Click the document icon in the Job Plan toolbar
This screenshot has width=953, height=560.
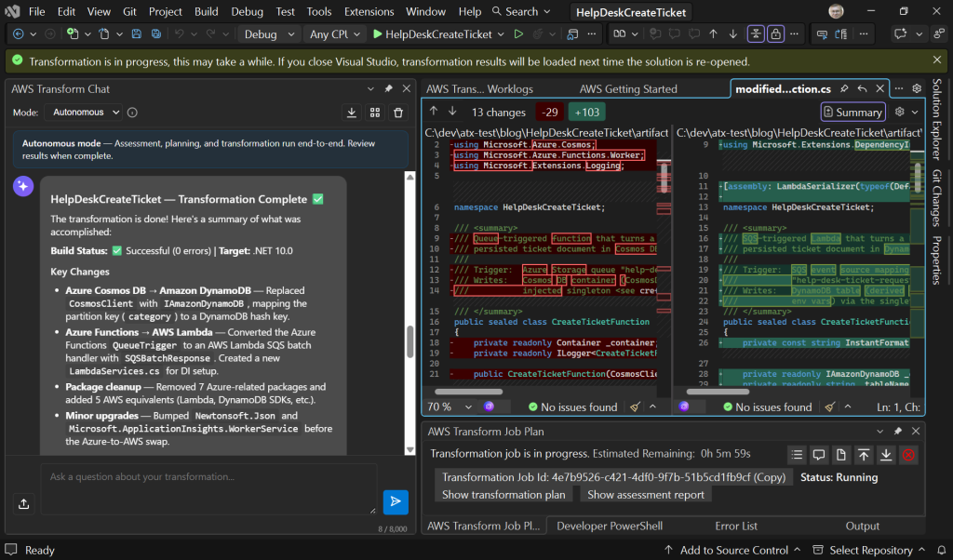coord(841,454)
